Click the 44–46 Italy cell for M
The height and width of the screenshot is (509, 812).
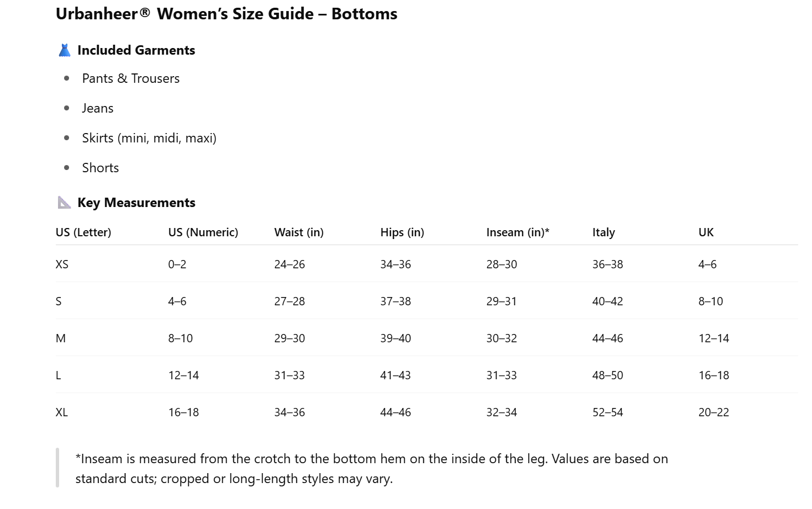(x=608, y=338)
